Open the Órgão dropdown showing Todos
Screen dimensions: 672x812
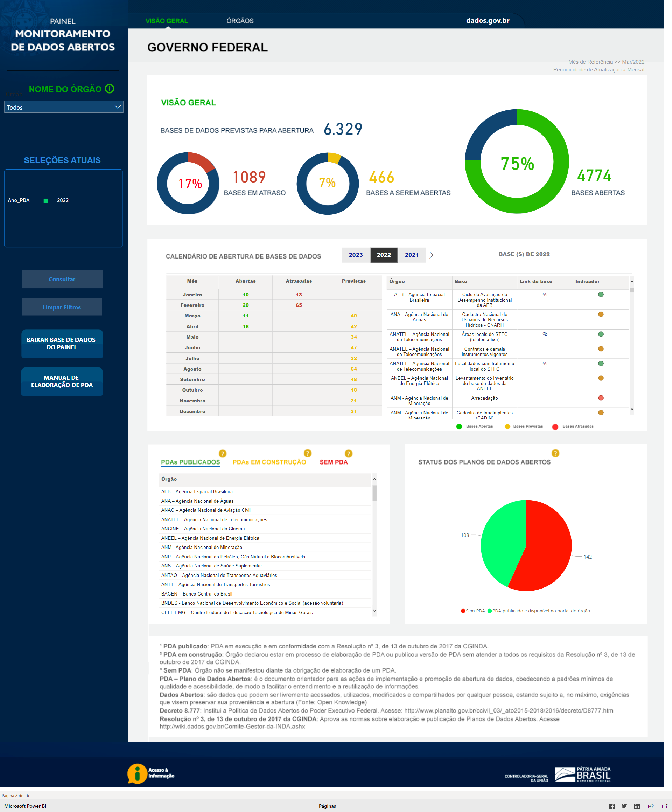tap(64, 107)
